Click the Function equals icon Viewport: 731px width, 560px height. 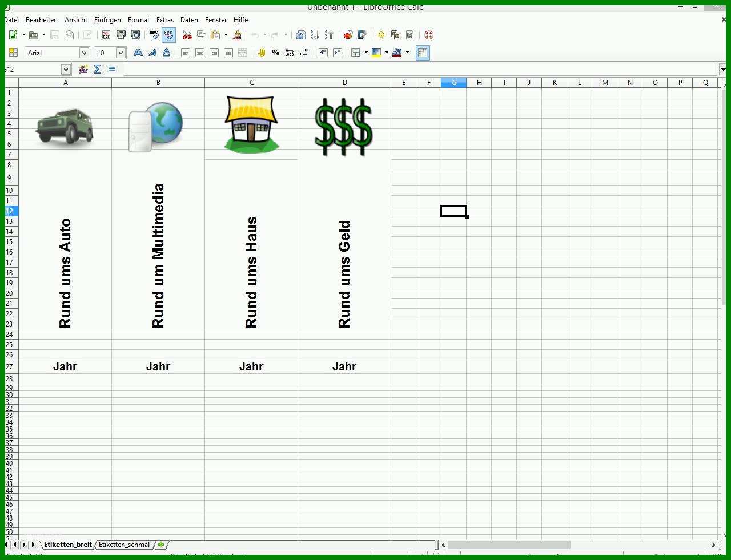tap(112, 69)
